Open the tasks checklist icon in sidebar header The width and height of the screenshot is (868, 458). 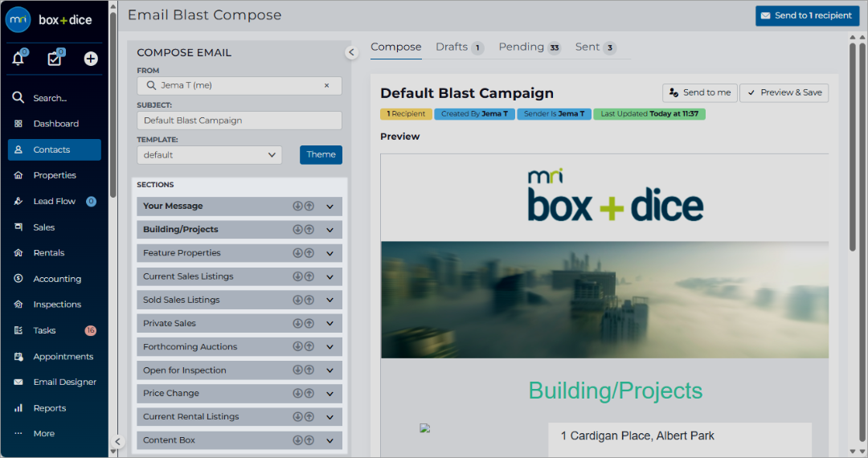pyautogui.click(x=55, y=58)
